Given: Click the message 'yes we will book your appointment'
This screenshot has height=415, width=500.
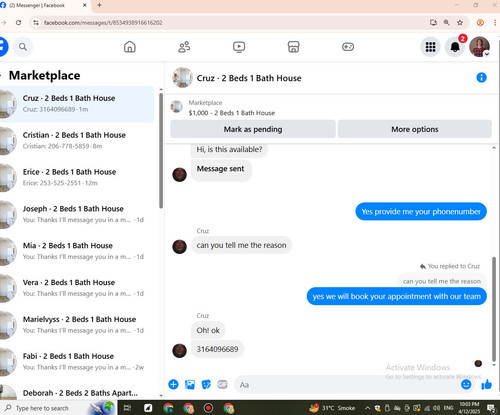Looking at the screenshot, I should [x=396, y=296].
